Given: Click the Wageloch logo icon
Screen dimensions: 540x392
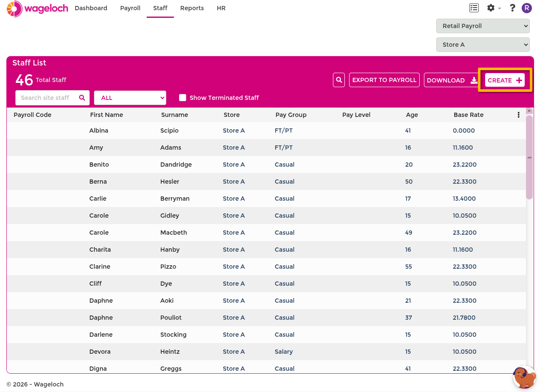Looking at the screenshot, I should 14,9.
